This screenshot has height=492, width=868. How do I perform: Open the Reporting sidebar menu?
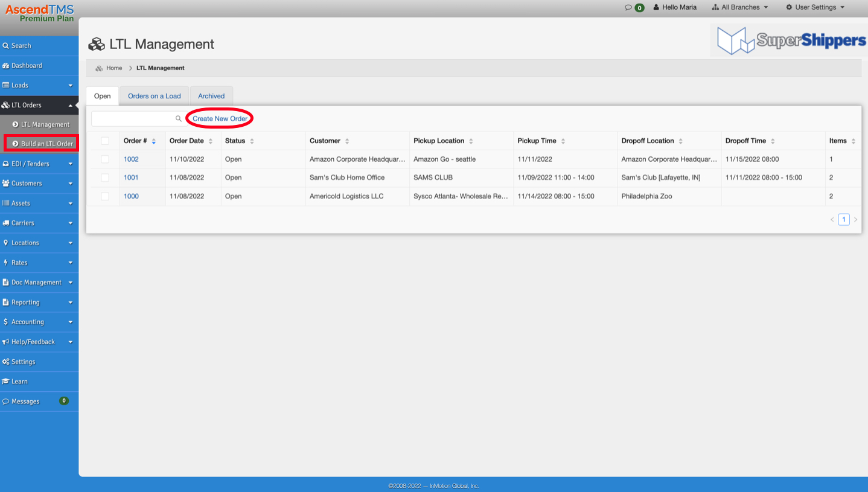click(39, 302)
